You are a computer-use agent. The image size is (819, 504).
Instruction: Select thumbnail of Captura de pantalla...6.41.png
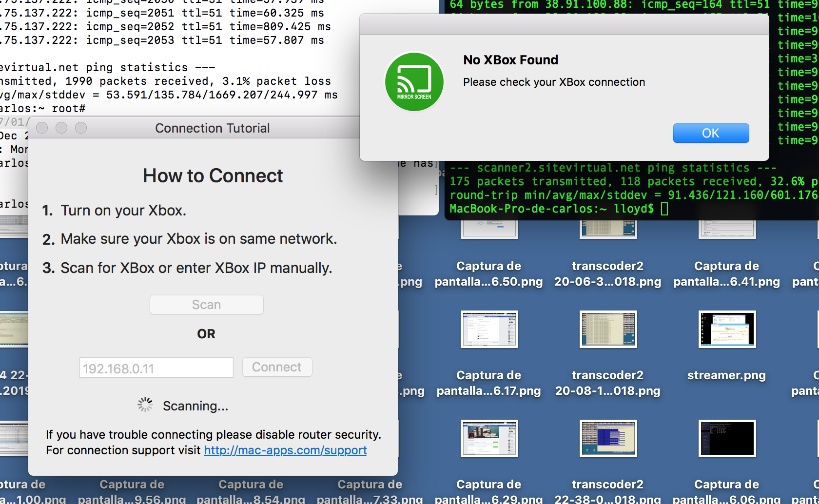point(727,229)
